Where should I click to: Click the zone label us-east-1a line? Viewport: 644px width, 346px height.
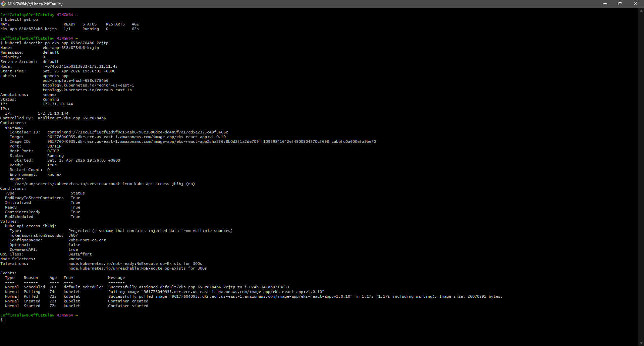point(87,90)
